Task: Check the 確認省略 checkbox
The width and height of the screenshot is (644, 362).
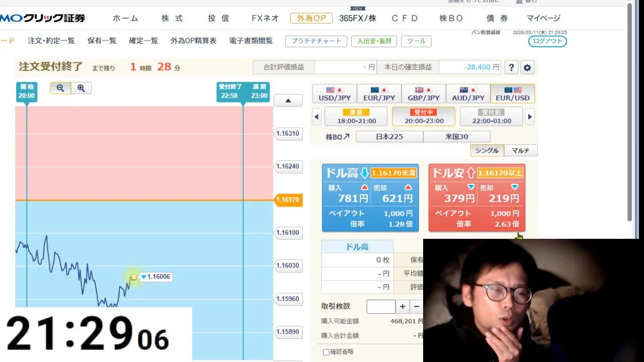Action: coord(326,352)
